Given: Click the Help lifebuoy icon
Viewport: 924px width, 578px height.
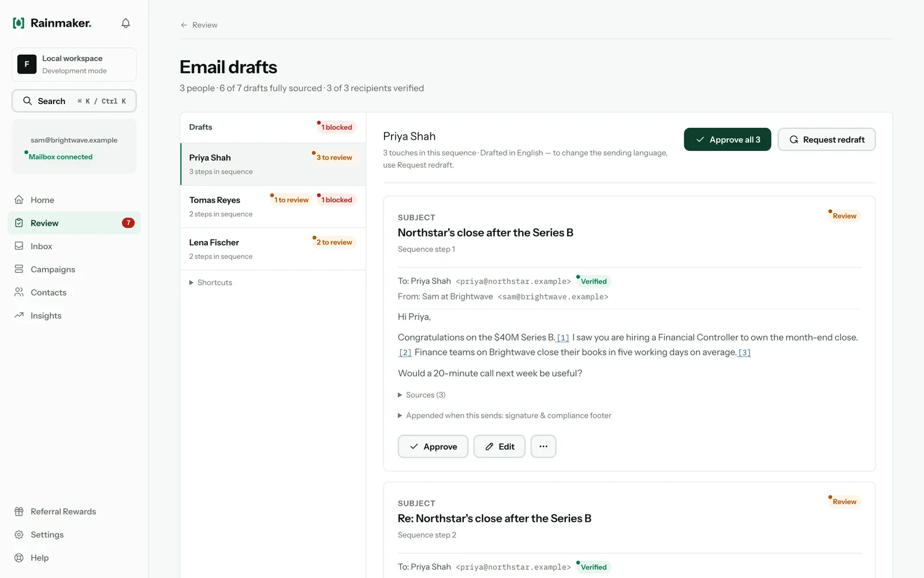Looking at the screenshot, I should point(19,558).
